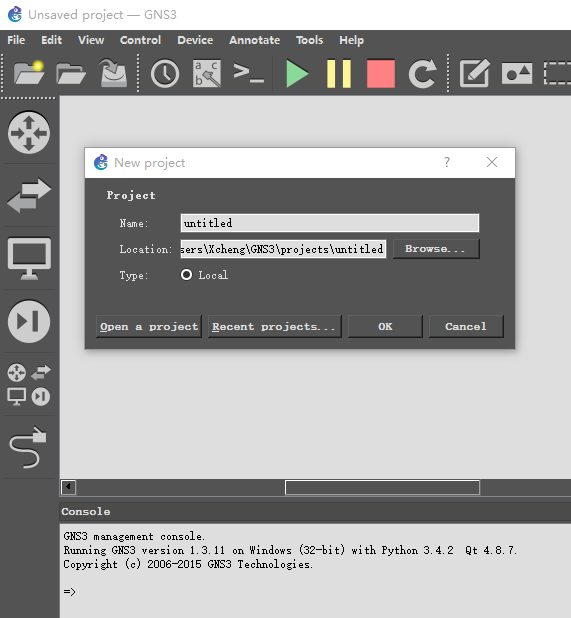This screenshot has height=618, width=571.
Task: Click the dialog help question mark button
Action: coord(447,162)
